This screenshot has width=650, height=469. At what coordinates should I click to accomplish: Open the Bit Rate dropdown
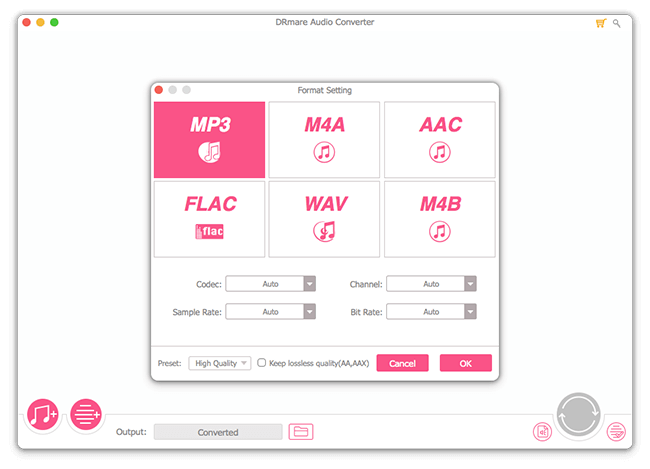[432, 312]
